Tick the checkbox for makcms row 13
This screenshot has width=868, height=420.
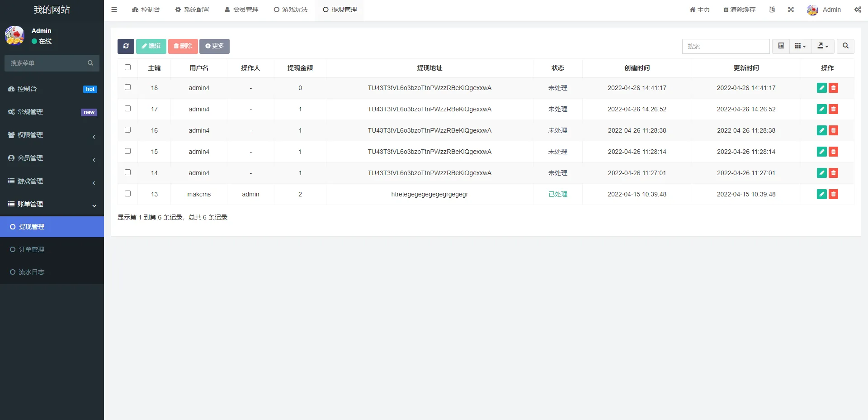(127, 194)
